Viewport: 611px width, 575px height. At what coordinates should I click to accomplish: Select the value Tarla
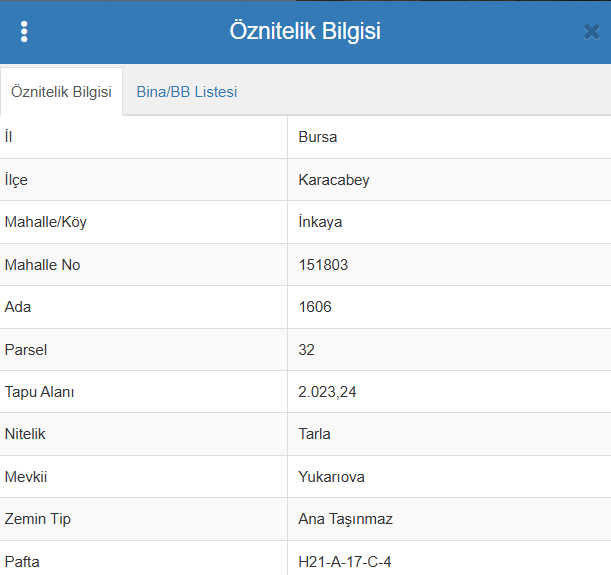pyautogui.click(x=314, y=434)
